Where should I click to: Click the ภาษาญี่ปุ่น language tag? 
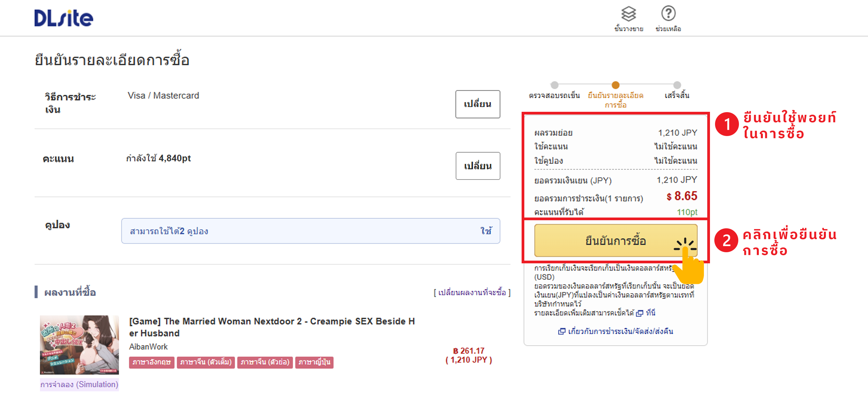(314, 362)
